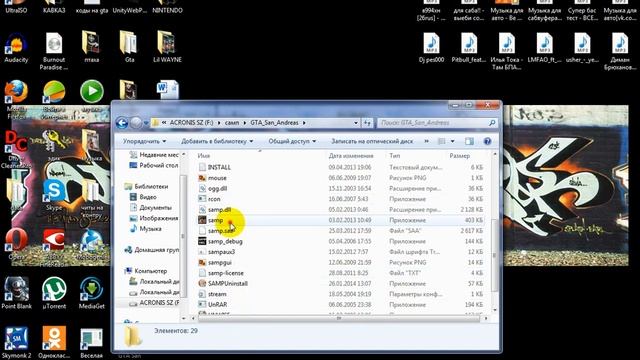Open Общий доступ menu
Viewport: 640px width, 360px height.
[292, 141]
